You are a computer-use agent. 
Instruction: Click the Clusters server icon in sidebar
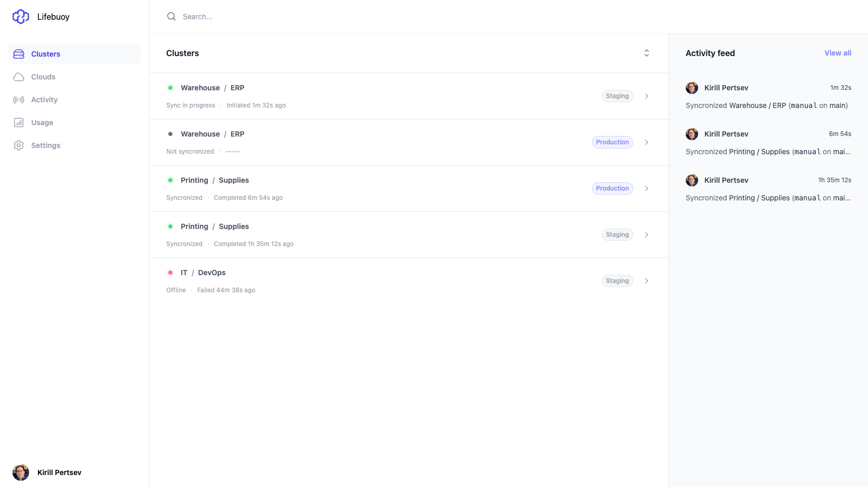(19, 54)
